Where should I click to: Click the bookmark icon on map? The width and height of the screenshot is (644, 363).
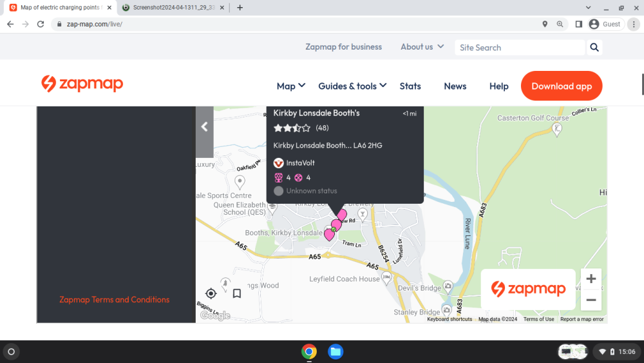237,293
